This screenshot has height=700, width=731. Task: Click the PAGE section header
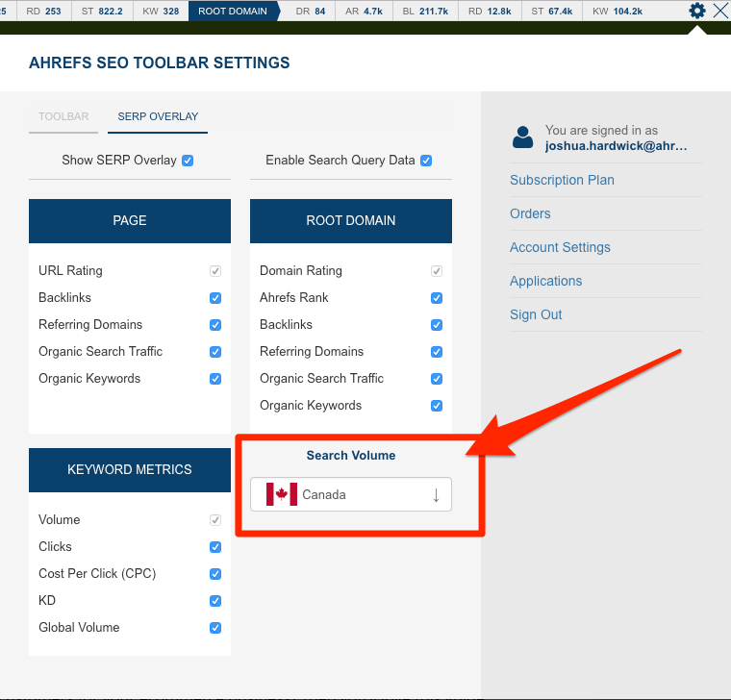130,221
